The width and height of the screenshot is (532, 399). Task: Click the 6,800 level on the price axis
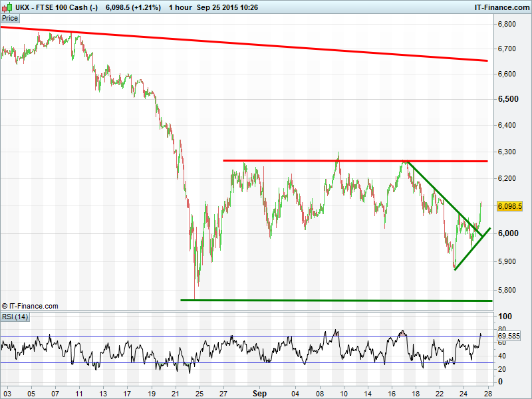507,24
